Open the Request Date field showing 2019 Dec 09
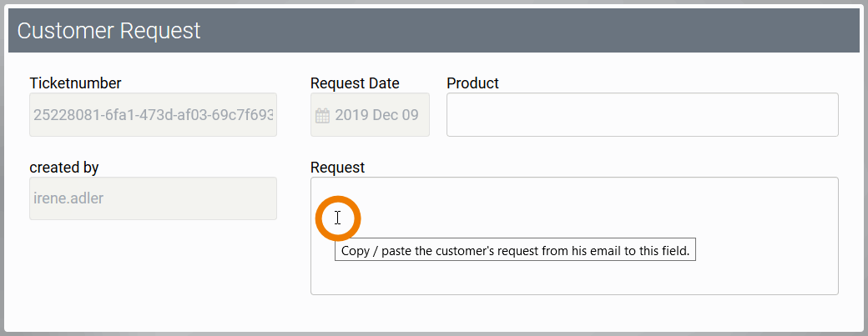The image size is (868, 336). click(x=370, y=114)
